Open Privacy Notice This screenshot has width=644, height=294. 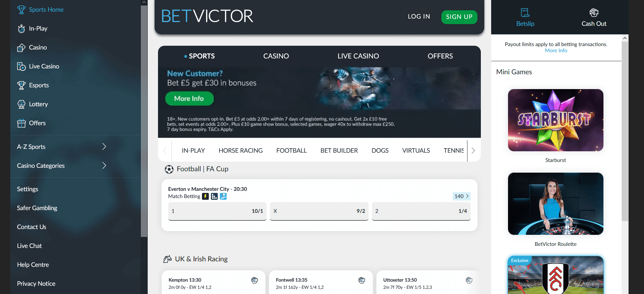36,284
